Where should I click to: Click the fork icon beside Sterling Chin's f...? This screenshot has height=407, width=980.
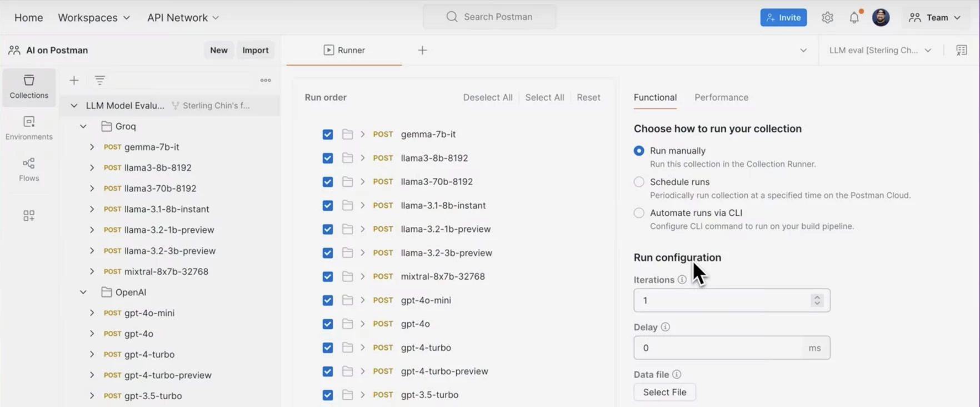(175, 106)
